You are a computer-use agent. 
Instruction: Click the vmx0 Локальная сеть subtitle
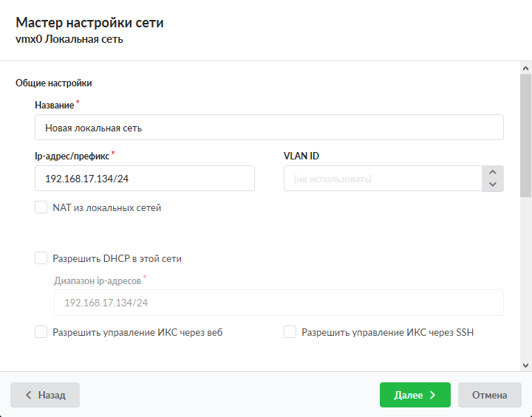click(69, 39)
